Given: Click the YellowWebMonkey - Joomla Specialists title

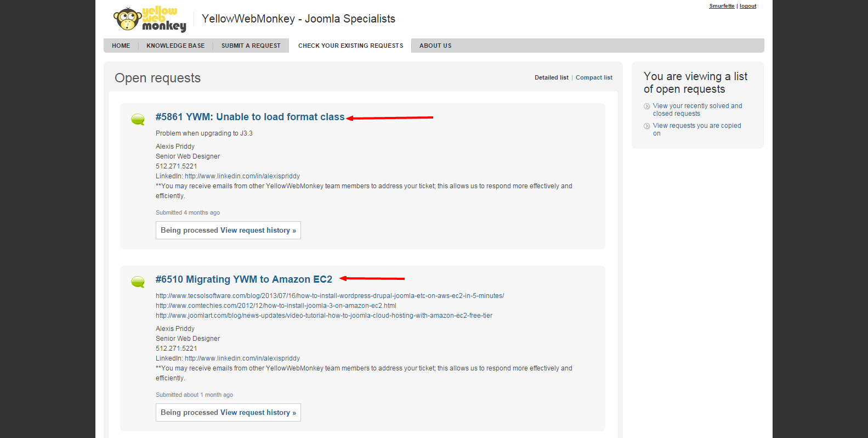Looking at the screenshot, I should pyautogui.click(x=298, y=19).
